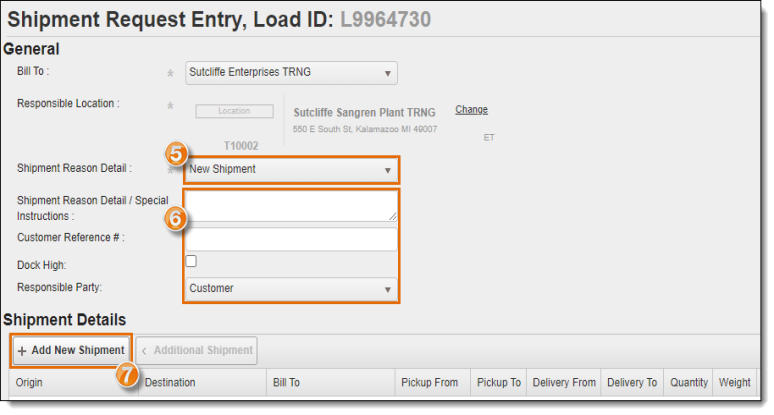Click the Add New Shipment button
The height and width of the screenshot is (415, 774).
point(71,350)
